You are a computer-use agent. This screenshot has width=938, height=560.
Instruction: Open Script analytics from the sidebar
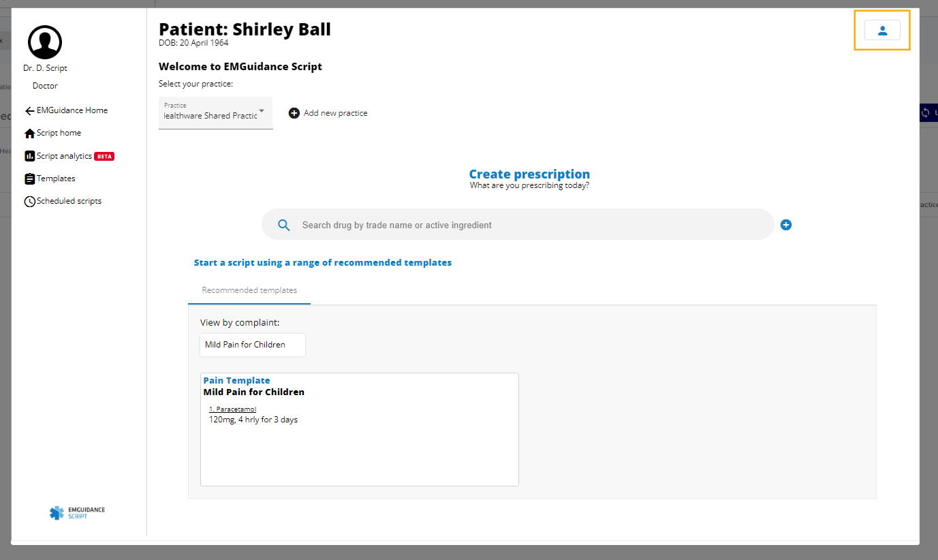pos(64,156)
